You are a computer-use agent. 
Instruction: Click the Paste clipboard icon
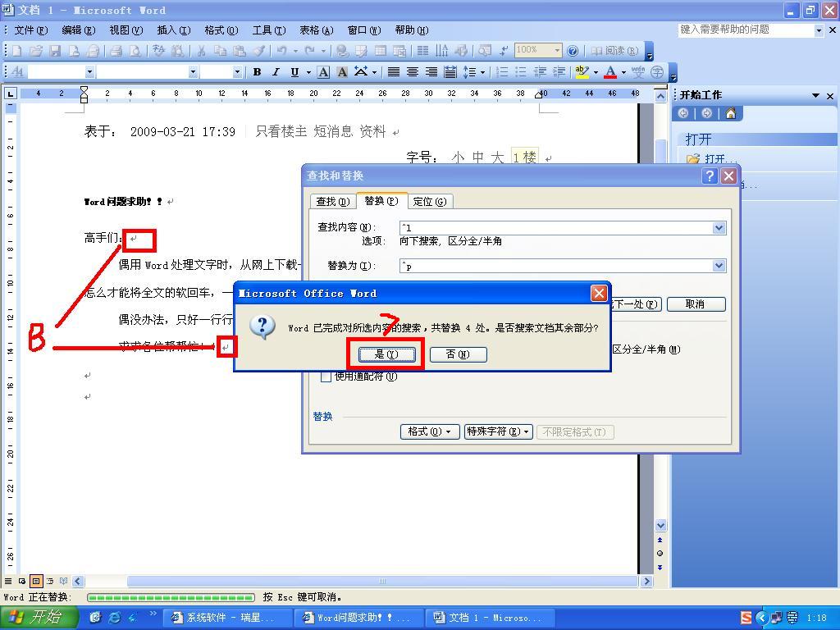pyautogui.click(x=240, y=51)
